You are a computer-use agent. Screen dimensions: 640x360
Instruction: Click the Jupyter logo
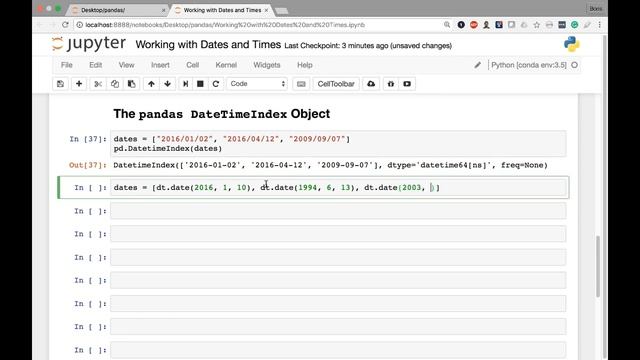(x=89, y=43)
